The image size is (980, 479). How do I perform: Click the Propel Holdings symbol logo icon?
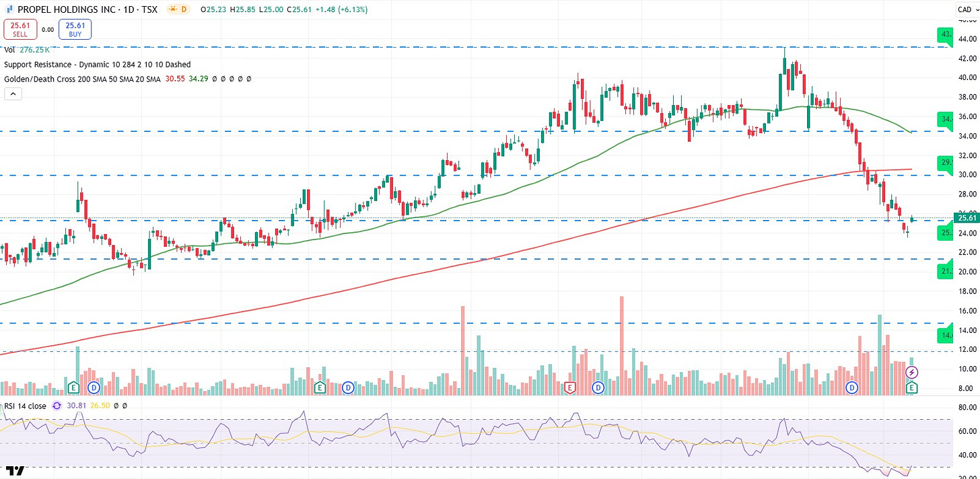pyautogui.click(x=8, y=10)
